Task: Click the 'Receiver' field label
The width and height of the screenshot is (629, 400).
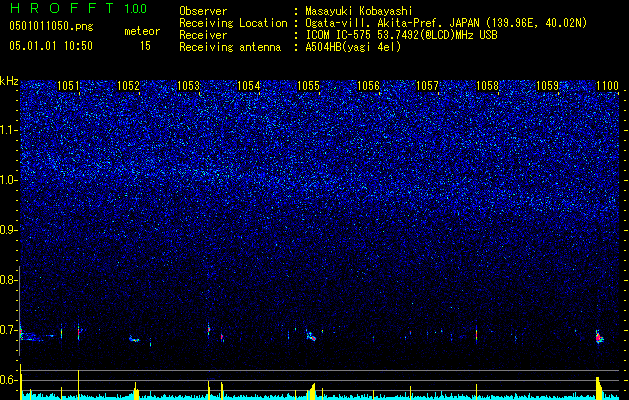Action: click(203, 35)
